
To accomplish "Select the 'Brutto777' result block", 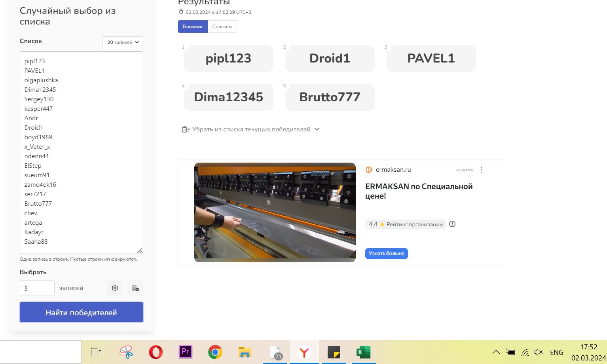I will pos(330,97).
